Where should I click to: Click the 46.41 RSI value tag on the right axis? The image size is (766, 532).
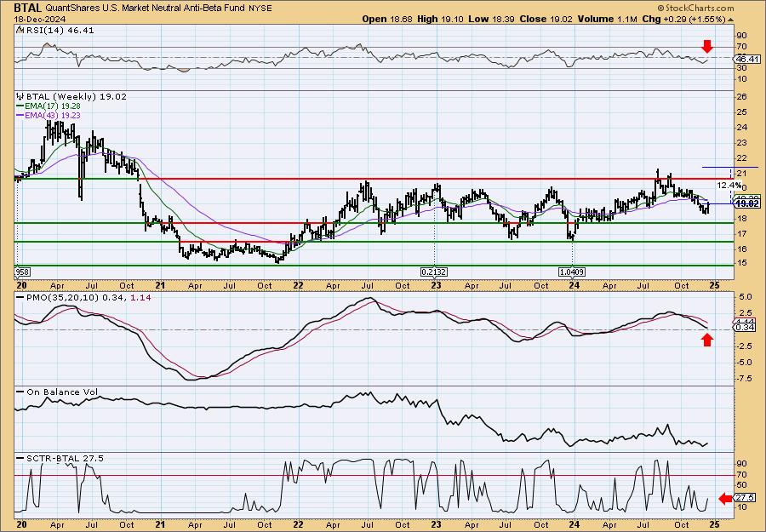pos(747,59)
